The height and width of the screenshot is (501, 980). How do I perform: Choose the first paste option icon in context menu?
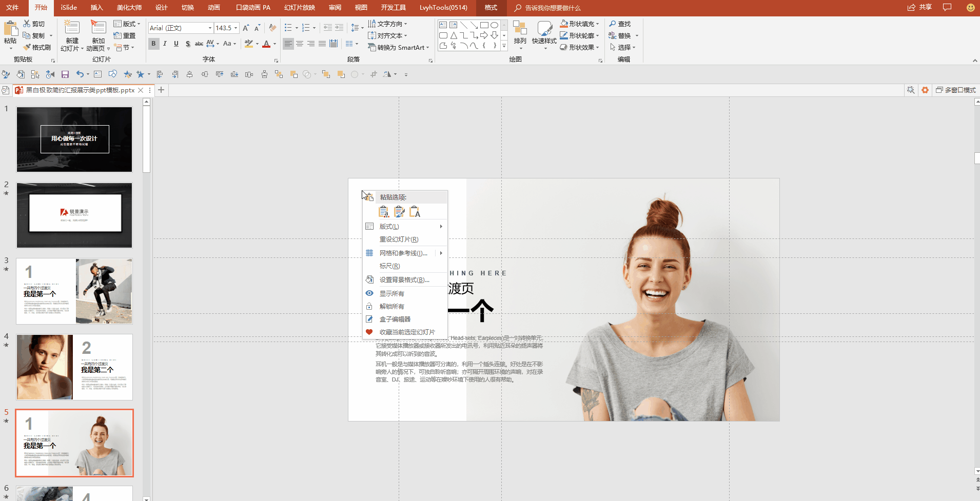click(383, 211)
